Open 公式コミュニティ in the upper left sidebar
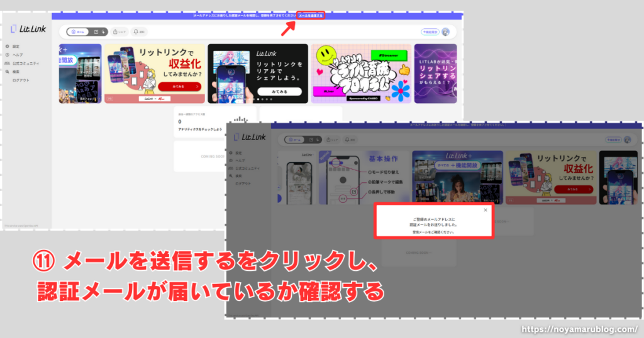Image resolution: width=644 pixels, height=338 pixels. (x=23, y=63)
